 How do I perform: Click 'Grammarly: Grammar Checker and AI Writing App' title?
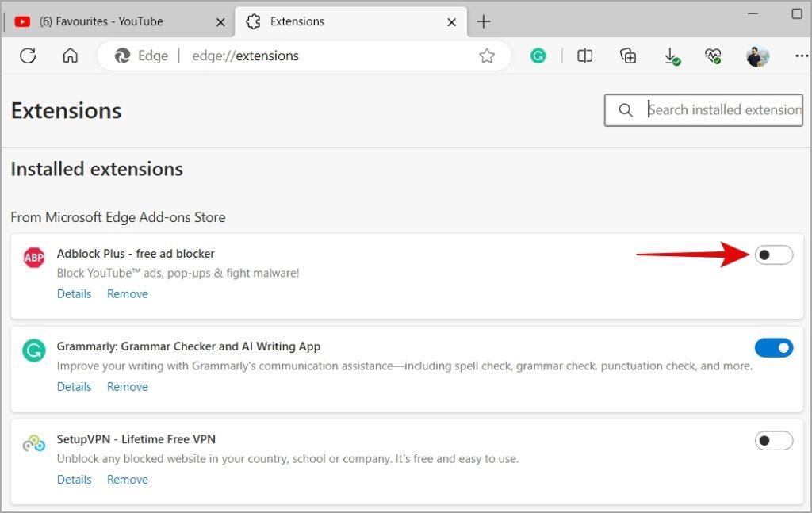pos(189,346)
